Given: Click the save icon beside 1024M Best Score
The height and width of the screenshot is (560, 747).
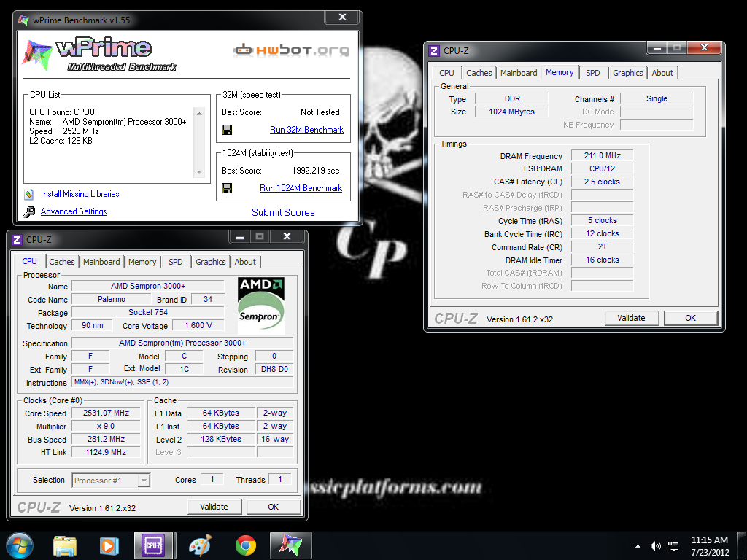Looking at the screenshot, I should coord(227,188).
